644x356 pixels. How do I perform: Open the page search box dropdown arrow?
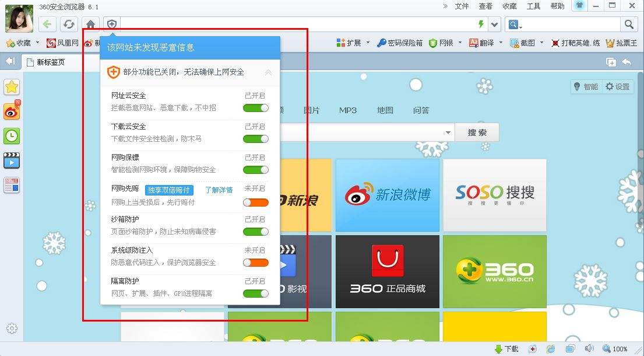[448, 132]
